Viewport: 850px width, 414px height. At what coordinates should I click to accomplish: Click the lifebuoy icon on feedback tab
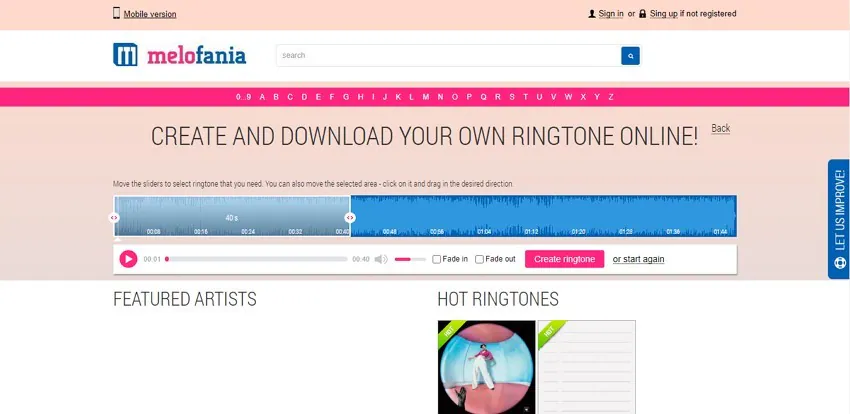(x=840, y=263)
